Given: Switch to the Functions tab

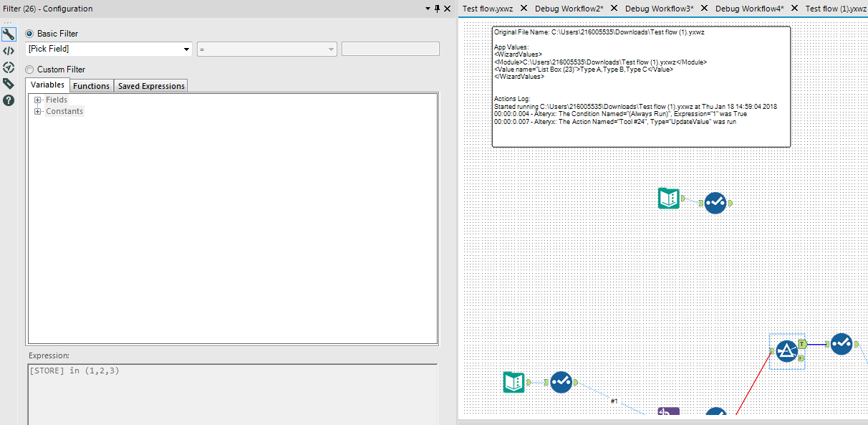Looking at the screenshot, I should tap(91, 85).
